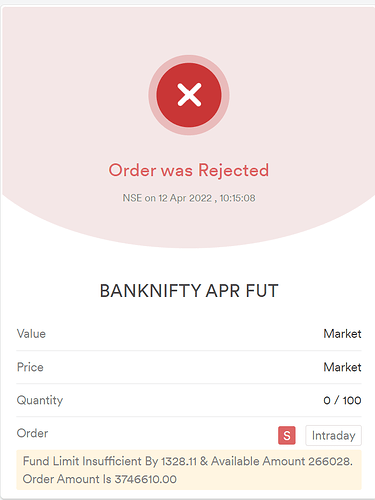The height and width of the screenshot is (500, 375).
Task: Click the NSE timestamp line
Action: coord(189,198)
